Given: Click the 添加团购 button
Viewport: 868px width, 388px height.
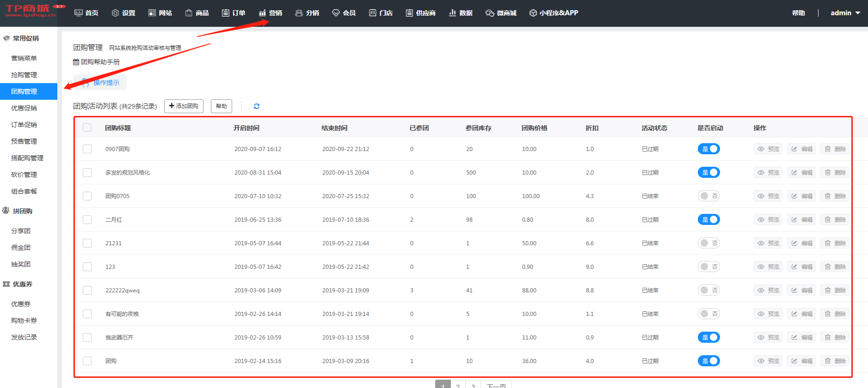Looking at the screenshot, I should click(x=184, y=106).
